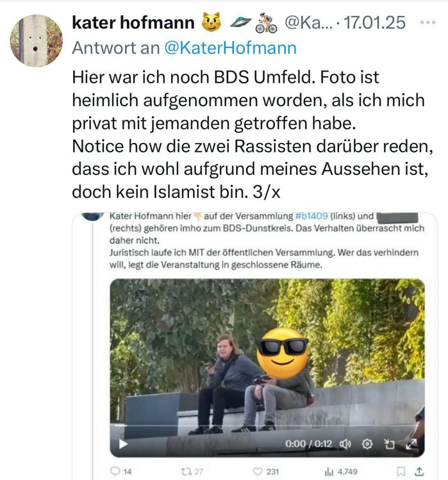Expand video to fullscreen
The image size is (448, 480).
(x=411, y=444)
